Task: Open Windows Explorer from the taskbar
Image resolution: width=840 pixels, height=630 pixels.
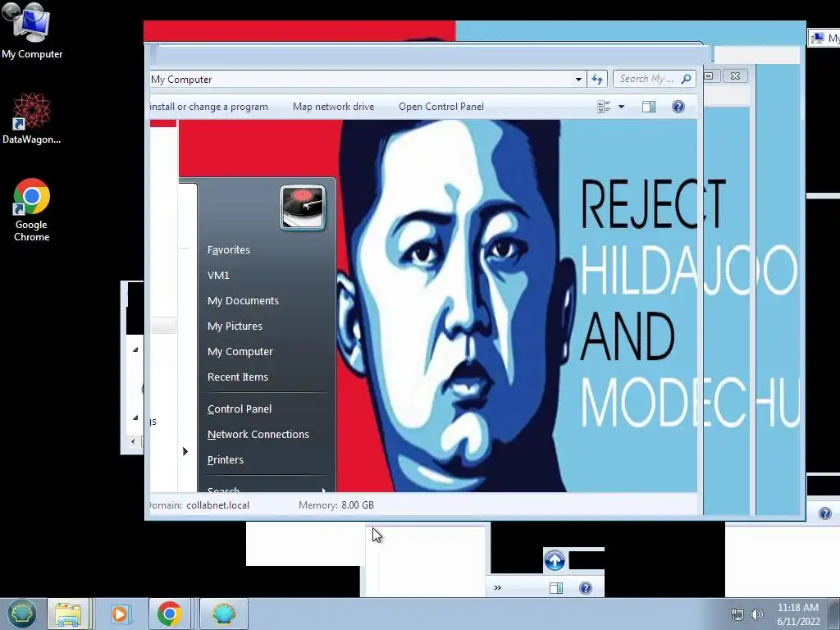Action: click(x=68, y=614)
